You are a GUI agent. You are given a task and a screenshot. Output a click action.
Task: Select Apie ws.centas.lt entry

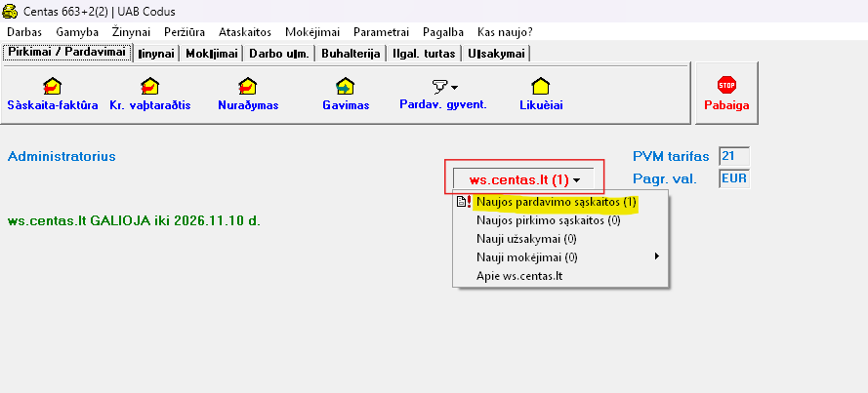coord(560,275)
